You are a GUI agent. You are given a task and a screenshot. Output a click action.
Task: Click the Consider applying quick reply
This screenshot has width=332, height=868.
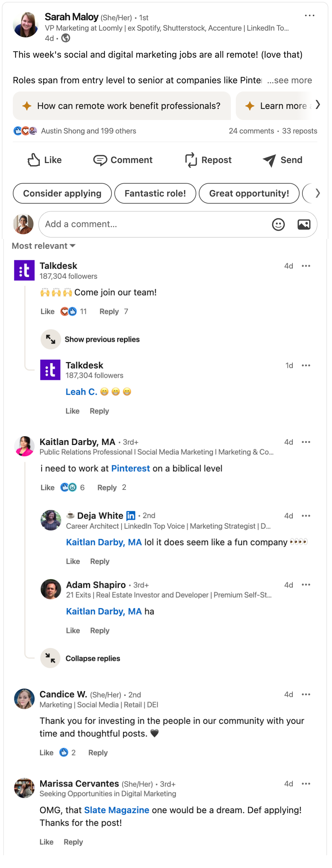[x=62, y=193]
